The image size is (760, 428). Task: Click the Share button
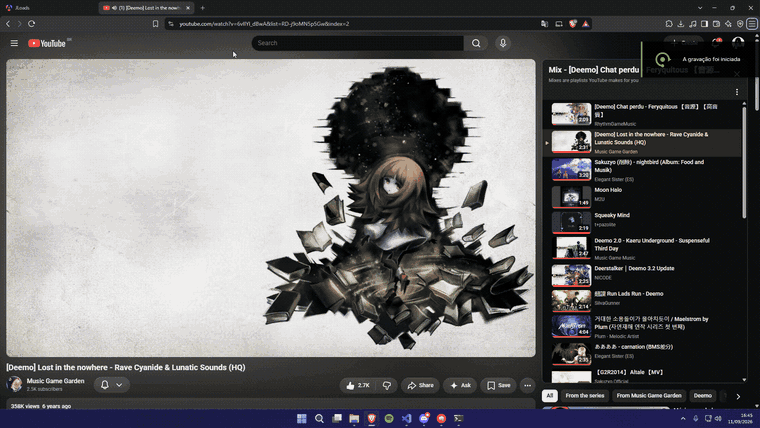pyautogui.click(x=420, y=385)
